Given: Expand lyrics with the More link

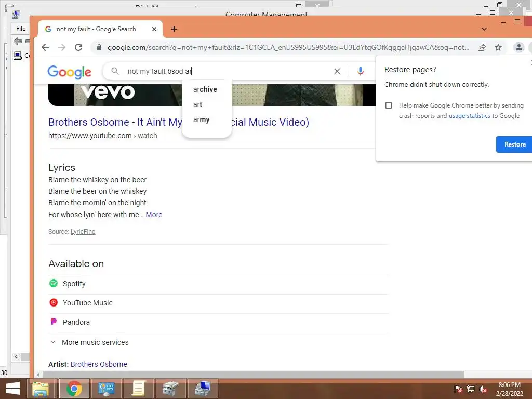Looking at the screenshot, I should [x=154, y=215].
